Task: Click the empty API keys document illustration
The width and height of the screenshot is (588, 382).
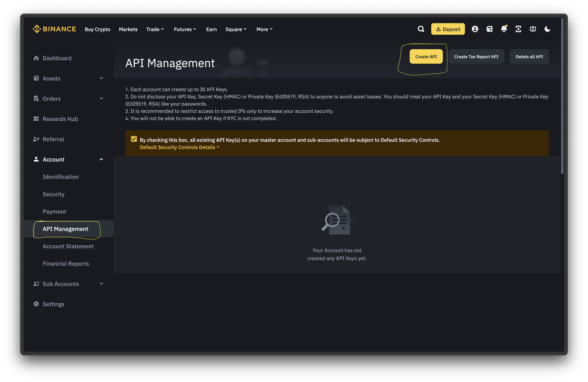Action: pos(337,220)
